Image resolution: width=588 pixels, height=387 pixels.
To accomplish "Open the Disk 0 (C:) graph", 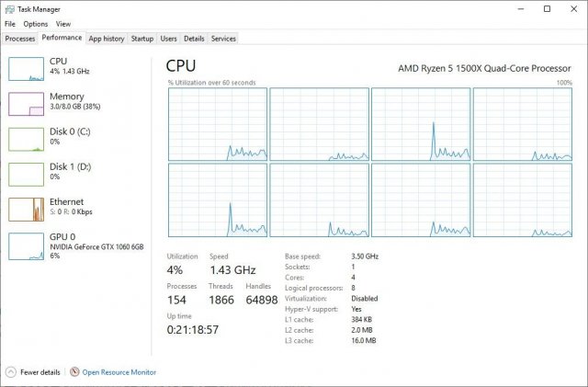I will [x=26, y=139].
